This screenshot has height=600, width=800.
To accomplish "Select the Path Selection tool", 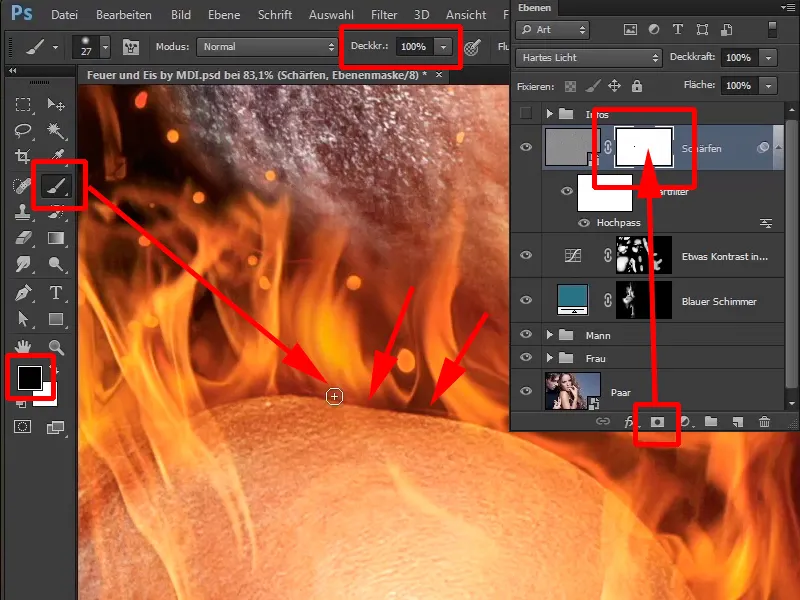I will 23,319.
